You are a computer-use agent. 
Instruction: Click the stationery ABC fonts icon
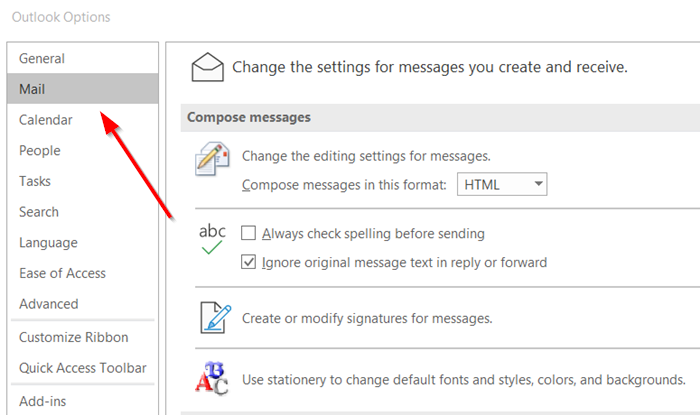click(x=212, y=378)
